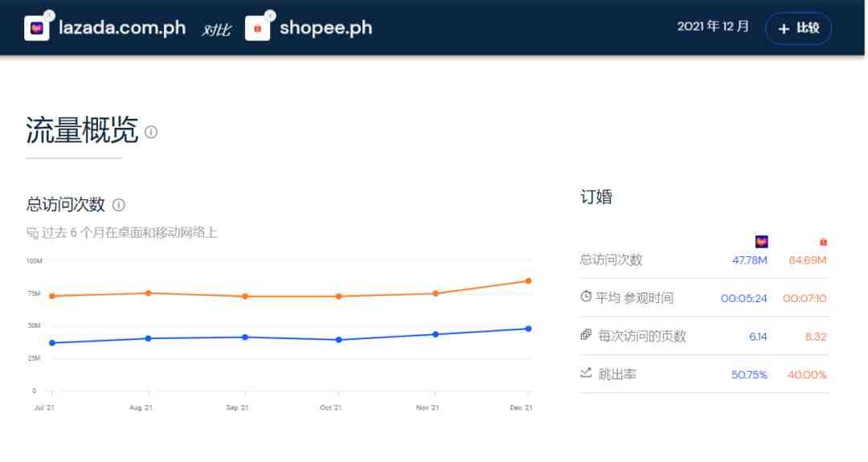868x462 pixels.
Task: Select orange line Aug 21 data point
Action: [148, 293]
